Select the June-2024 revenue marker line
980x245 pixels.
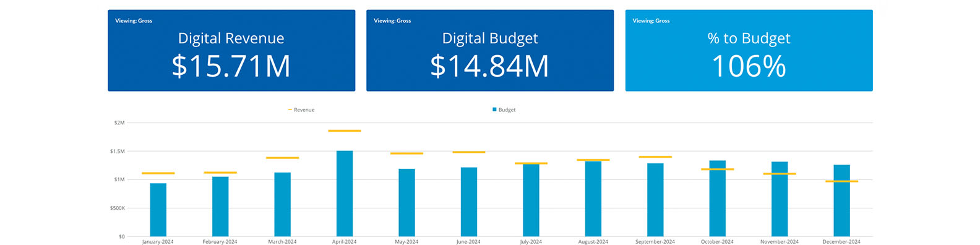point(469,152)
